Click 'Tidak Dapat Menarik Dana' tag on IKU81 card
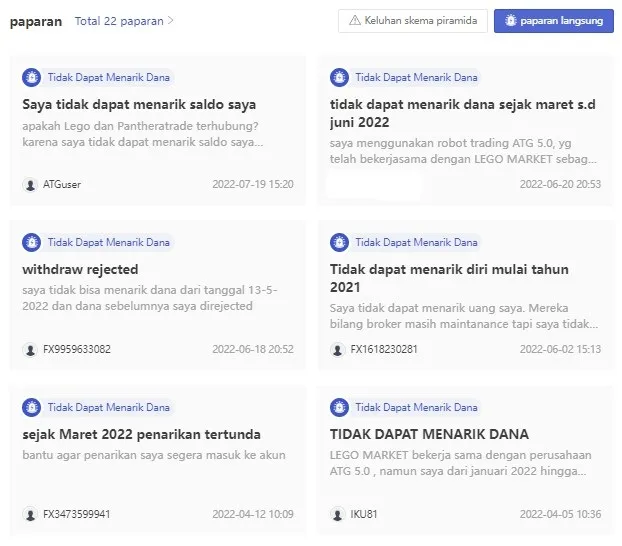Image resolution: width=622 pixels, height=546 pixels. tap(417, 408)
